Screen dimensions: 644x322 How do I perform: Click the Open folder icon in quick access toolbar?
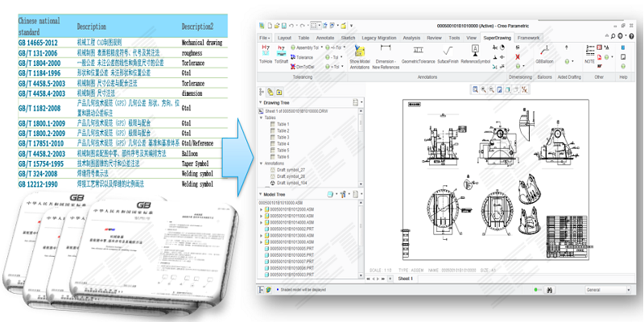(x=277, y=26)
